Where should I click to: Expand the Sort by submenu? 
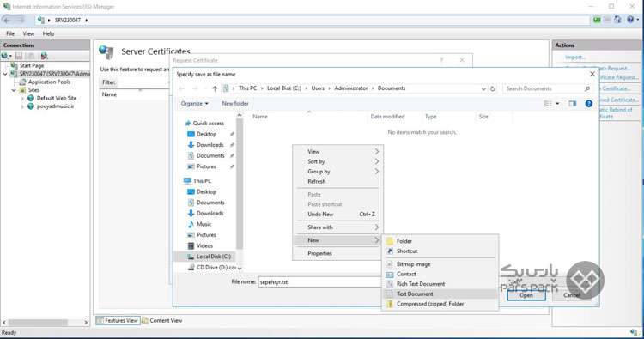tap(337, 161)
